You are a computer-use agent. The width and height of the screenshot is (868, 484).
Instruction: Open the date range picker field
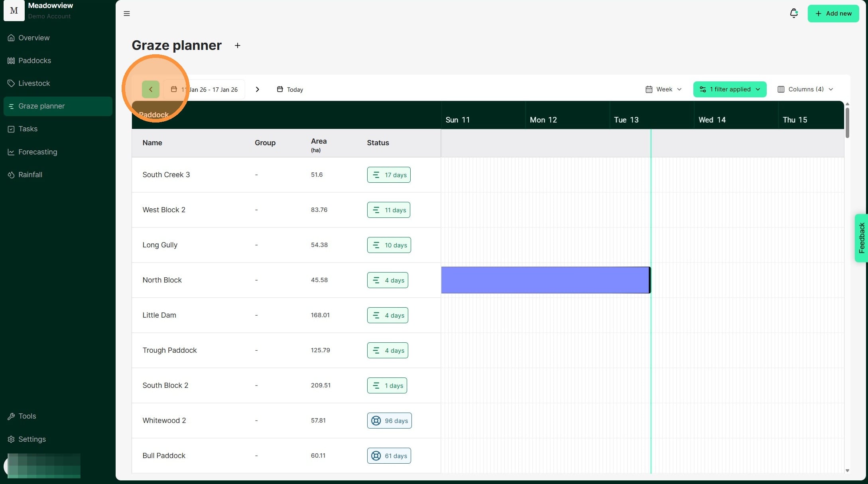[x=204, y=89]
